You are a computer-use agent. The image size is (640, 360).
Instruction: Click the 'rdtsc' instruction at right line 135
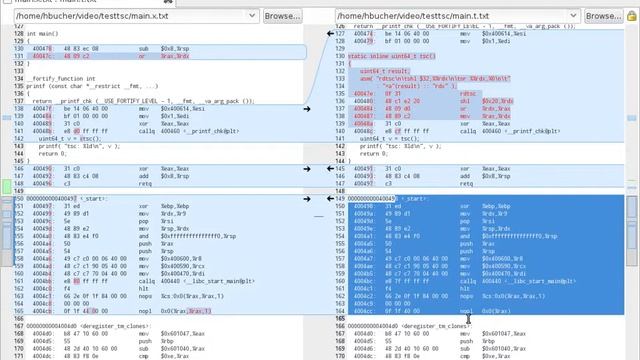click(468, 93)
